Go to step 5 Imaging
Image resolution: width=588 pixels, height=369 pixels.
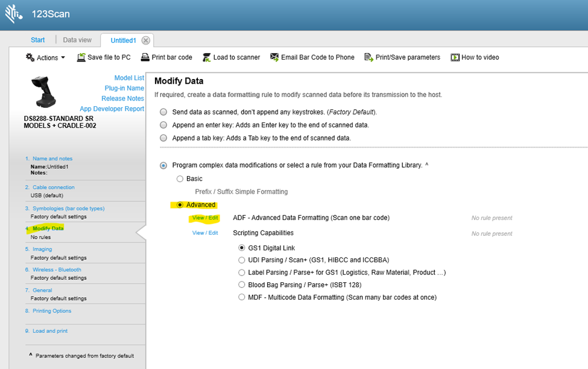[x=42, y=249]
